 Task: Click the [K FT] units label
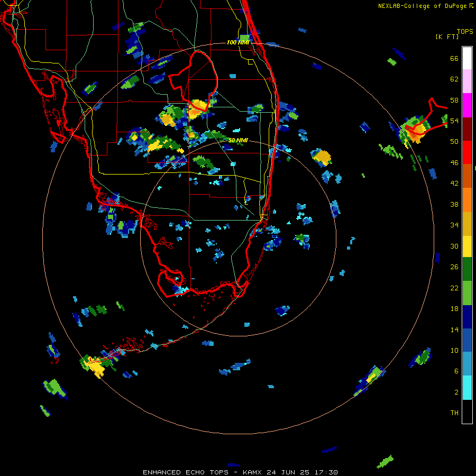pos(447,37)
